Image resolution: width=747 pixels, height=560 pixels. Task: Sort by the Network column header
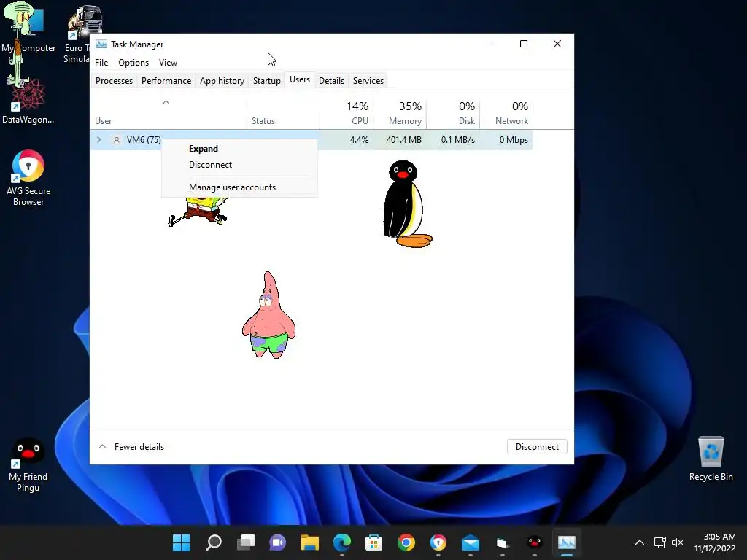pos(506,113)
